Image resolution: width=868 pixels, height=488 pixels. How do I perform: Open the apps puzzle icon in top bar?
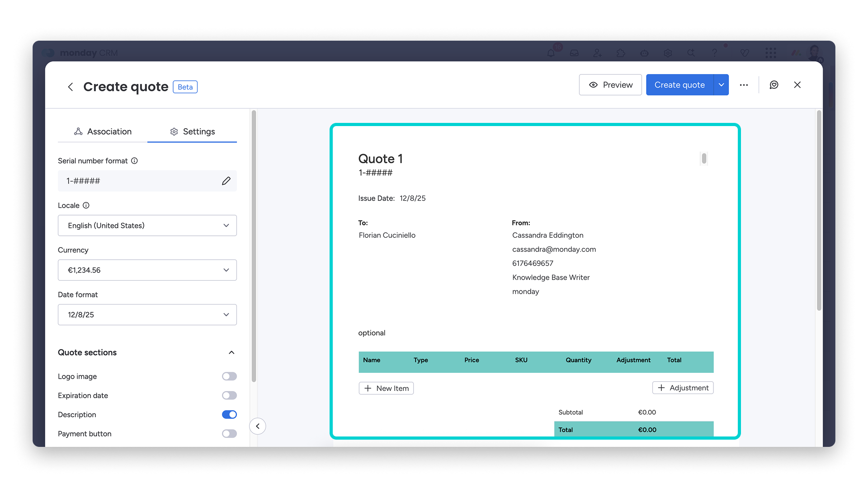pyautogui.click(x=621, y=53)
